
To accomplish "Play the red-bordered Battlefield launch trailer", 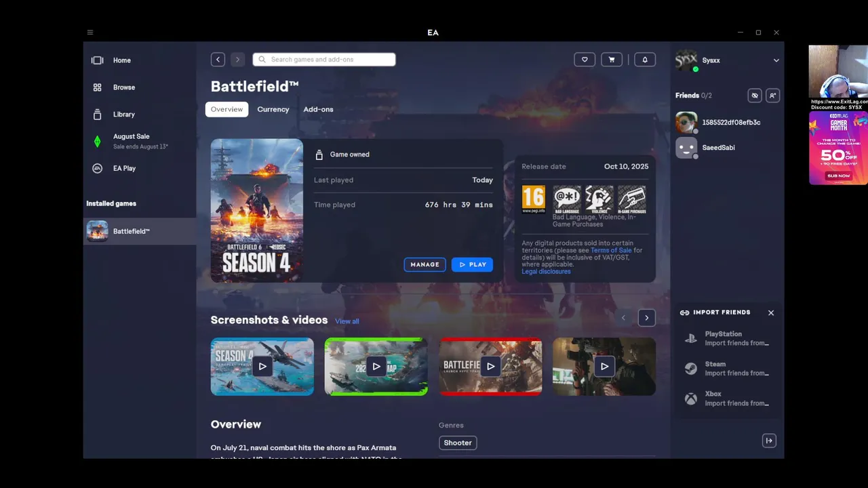I will (490, 367).
